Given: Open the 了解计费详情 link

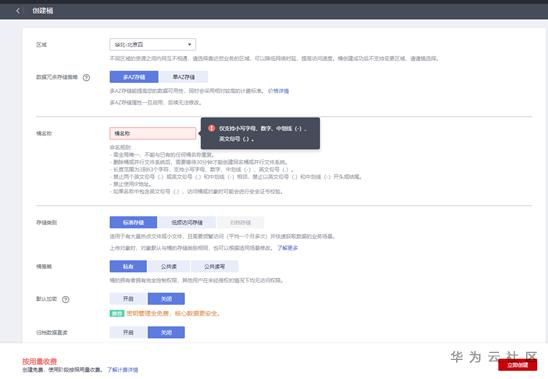Looking at the screenshot, I should pyautogui.click(x=123, y=370).
